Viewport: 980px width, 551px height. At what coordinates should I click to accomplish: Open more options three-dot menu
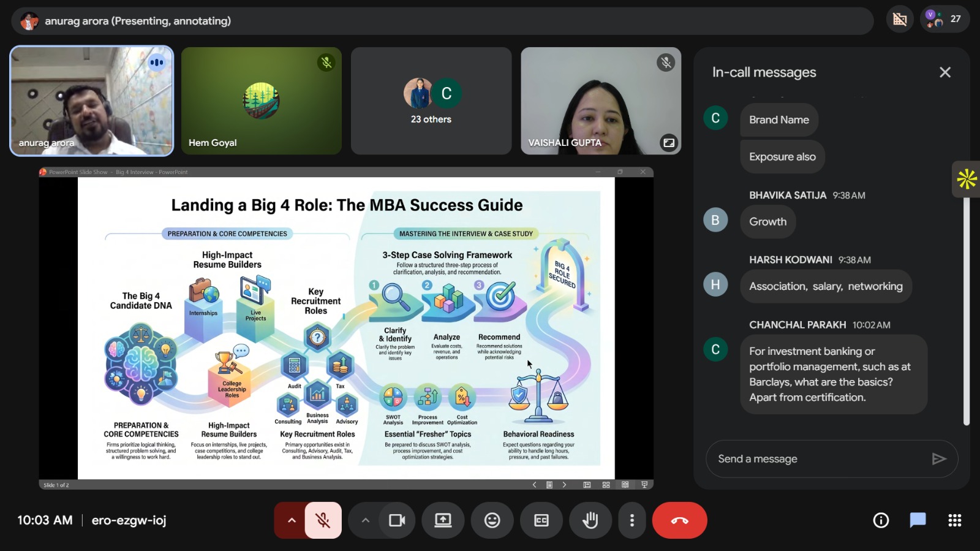(632, 520)
